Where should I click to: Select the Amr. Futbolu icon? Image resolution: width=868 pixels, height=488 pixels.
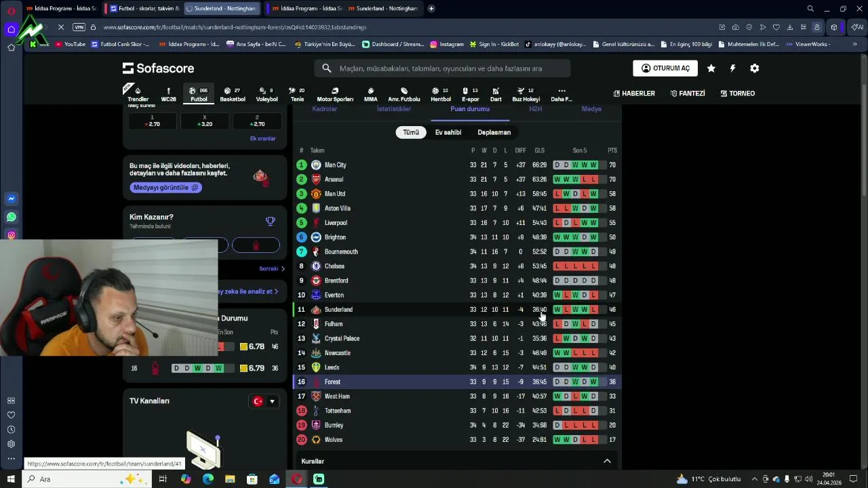pyautogui.click(x=404, y=94)
